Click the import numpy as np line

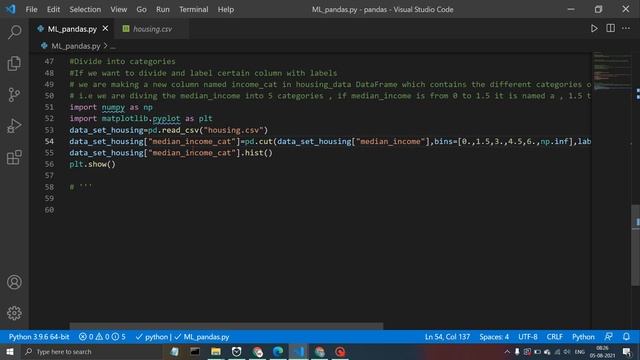(x=111, y=107)
